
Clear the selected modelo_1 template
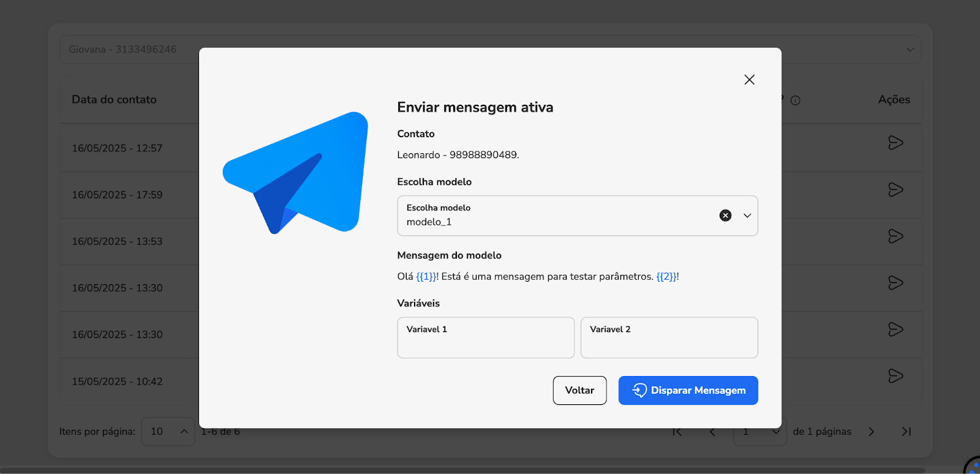pyautogui.click(x=725, y=216)
